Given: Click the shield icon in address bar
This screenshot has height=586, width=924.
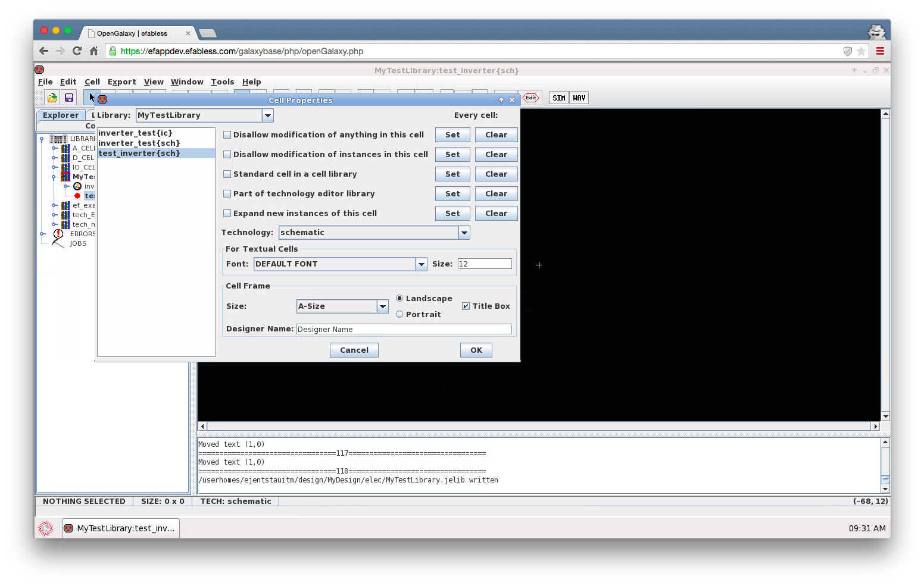Looking at the screenshot, I should (848, 51).
